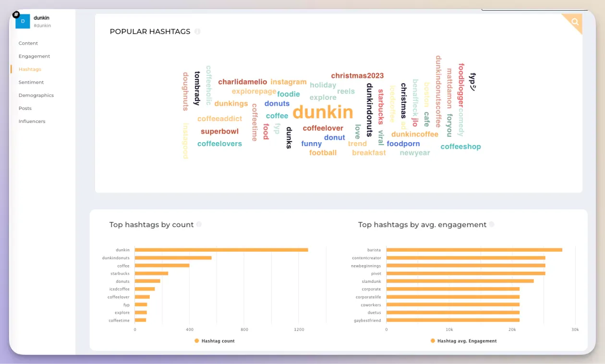This screenshot has width=605, height=364.
Task: Click the blue dunkin profile avatar
Action: [x=23, y=21]
